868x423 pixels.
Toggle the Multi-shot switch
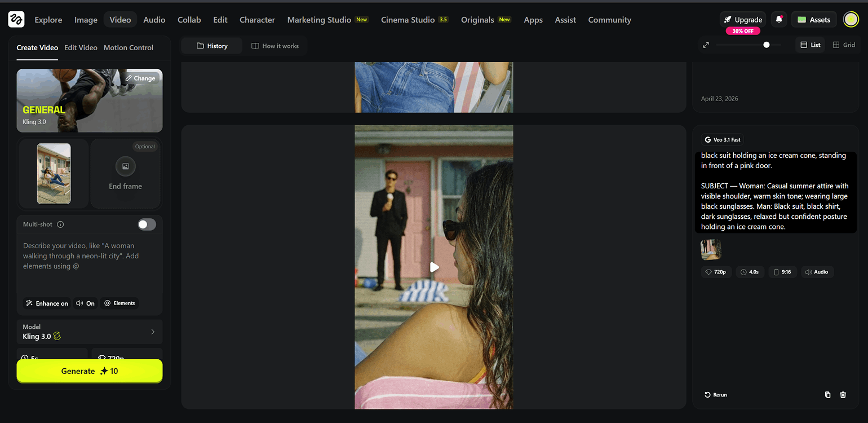pos(147,224)
